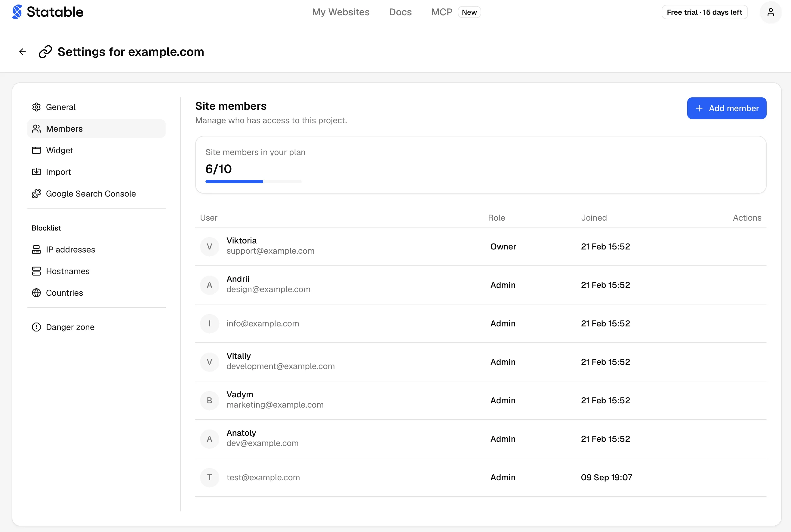Click the General gear icon
The width and height of the screenshot is (791, 532).
pyautogui.click(x=36, y=107)
